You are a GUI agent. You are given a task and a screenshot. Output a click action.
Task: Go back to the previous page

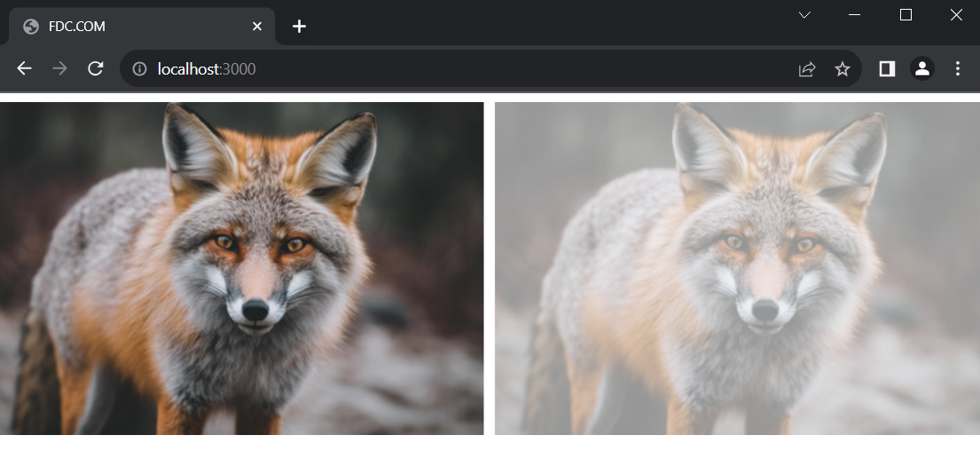(24, 68)
